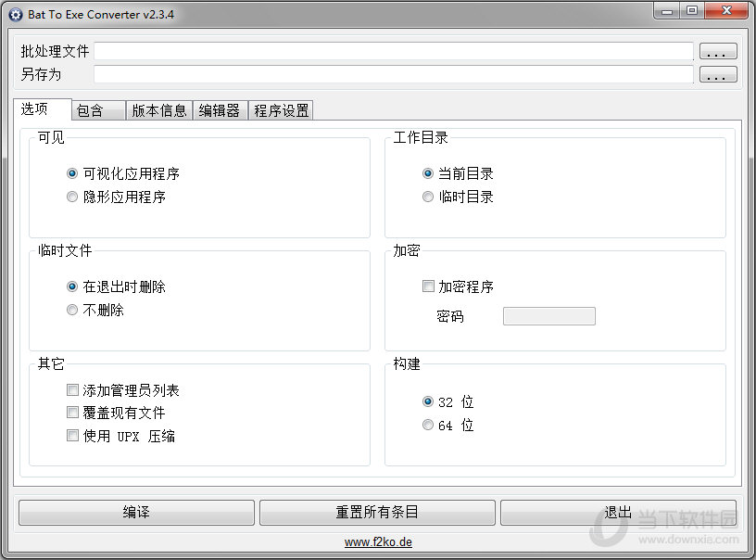The height and width of the screenshot is (560, 756).
Task: Click the 编译 compile button
Action: click(136, 512)
